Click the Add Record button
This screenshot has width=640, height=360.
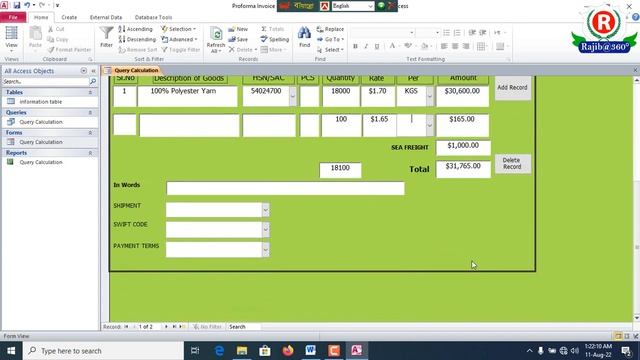(512, 87)
